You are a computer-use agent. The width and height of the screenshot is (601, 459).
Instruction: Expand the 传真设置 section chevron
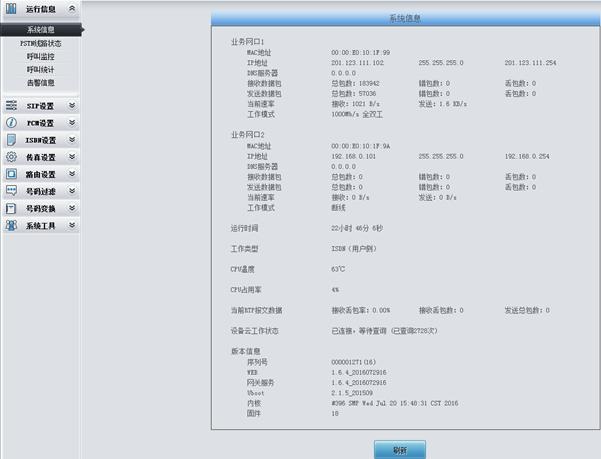point(72,157)
